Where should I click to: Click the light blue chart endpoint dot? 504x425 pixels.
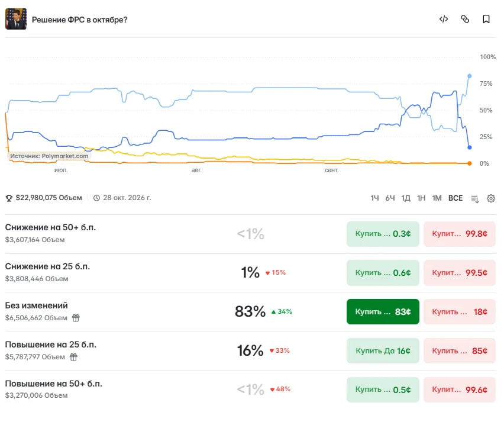pyautogui.click(x=470, y=76)
